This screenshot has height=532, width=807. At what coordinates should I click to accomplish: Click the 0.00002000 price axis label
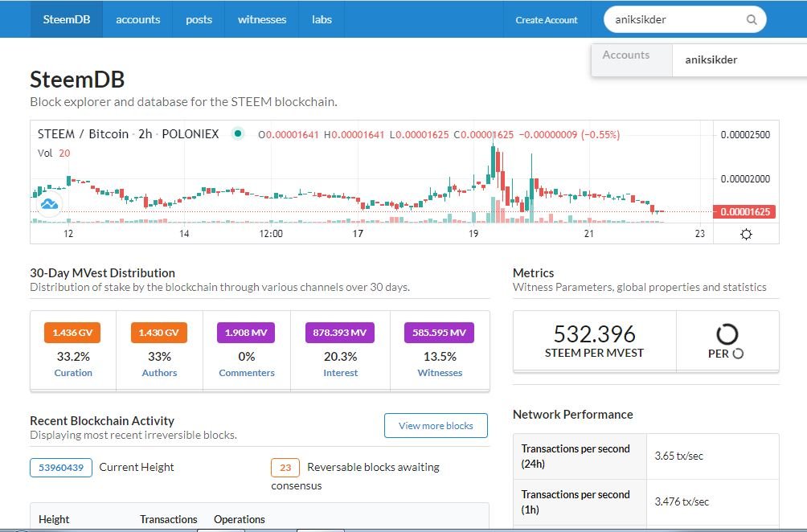pos(745,179)
